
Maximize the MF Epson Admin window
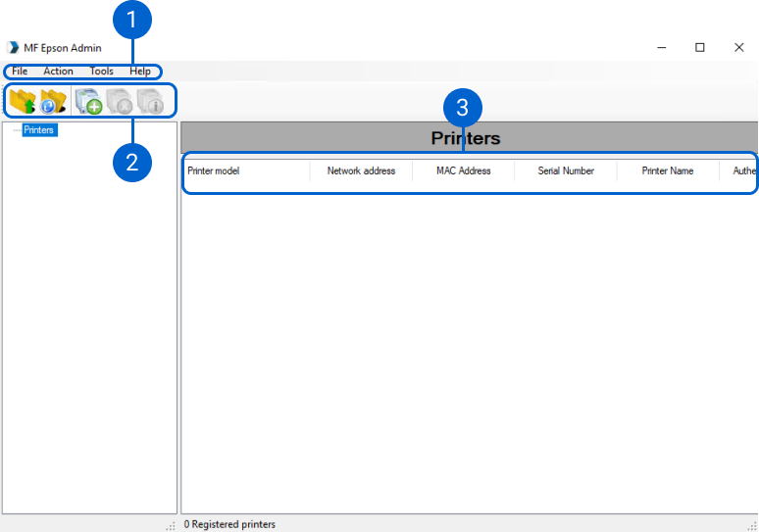coord(700,47)
